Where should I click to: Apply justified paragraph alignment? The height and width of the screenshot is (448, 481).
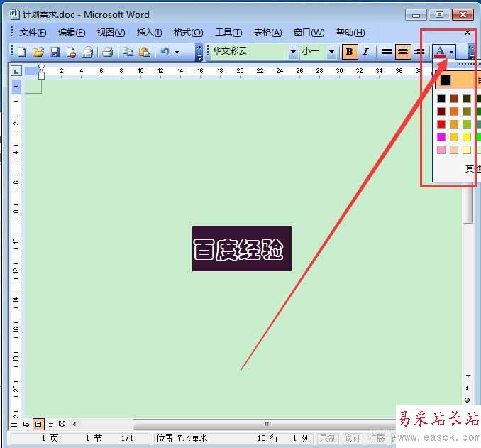pyautogui.click(x=386, y=52)
